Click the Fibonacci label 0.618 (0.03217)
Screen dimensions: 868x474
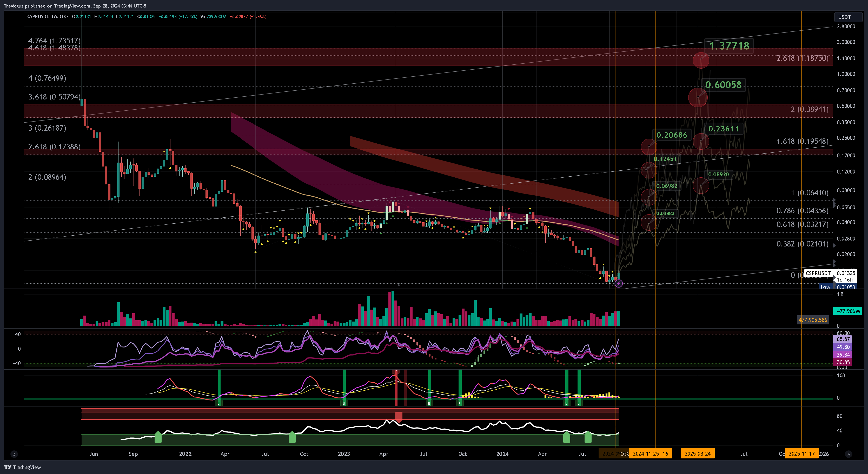click(802, 224)
